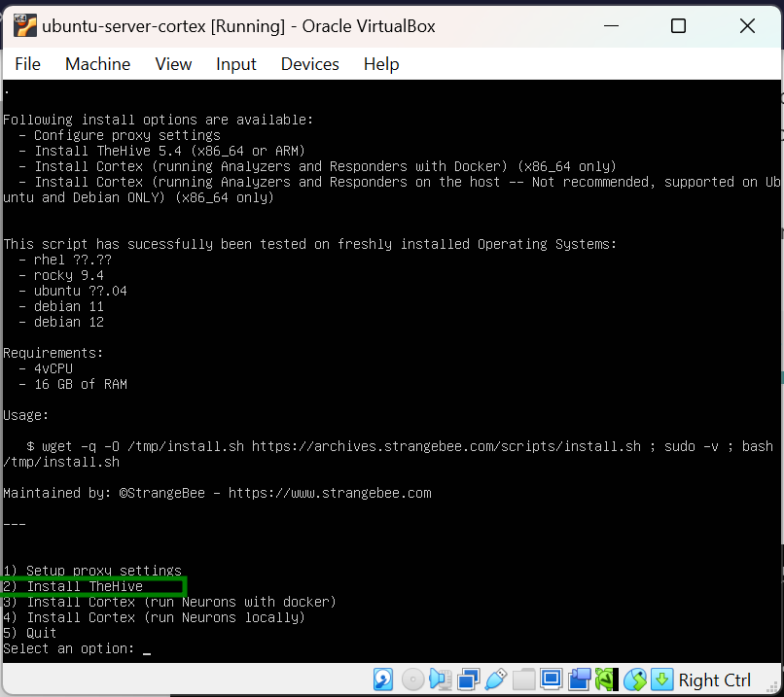Screen dimensions: 784x697
Task: Click the '5) Quit' option text
Action: coord(29,633)
